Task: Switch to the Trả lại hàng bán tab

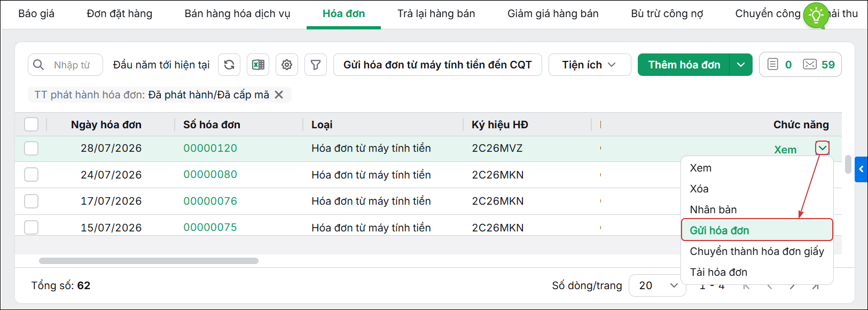Action: pyautogui.click(x=436, y=14)
